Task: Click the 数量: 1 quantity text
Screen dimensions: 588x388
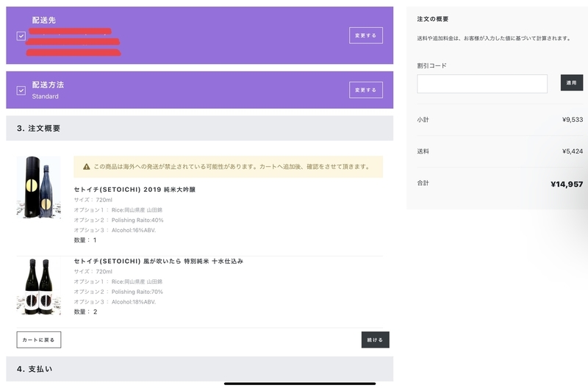Action: 85,240
